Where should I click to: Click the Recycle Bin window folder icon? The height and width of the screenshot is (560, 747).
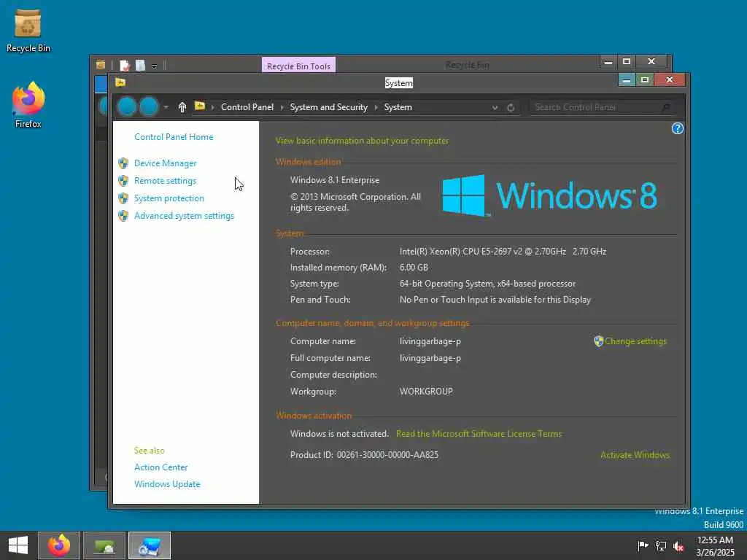100,65
